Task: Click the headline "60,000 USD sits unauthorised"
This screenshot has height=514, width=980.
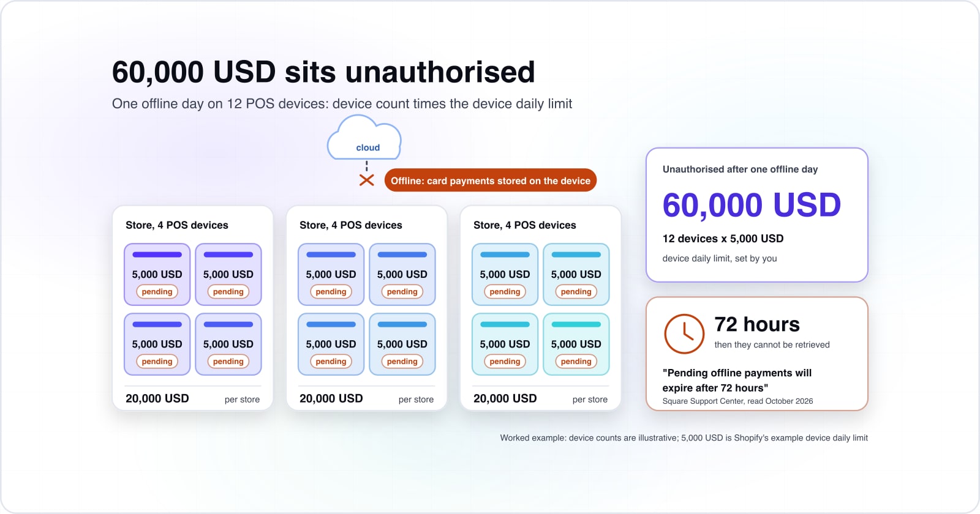Action: pyautogui.click(x=323, y=72)
